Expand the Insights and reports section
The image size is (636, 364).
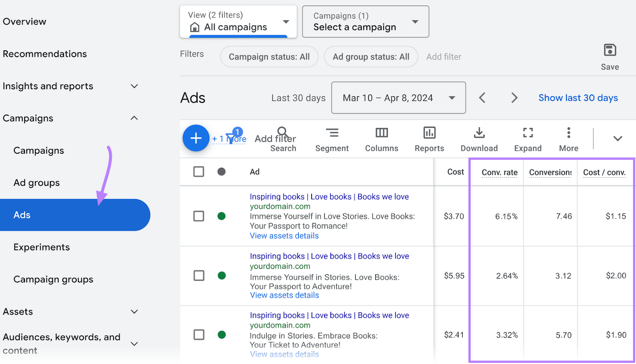[x=134, y=86]
